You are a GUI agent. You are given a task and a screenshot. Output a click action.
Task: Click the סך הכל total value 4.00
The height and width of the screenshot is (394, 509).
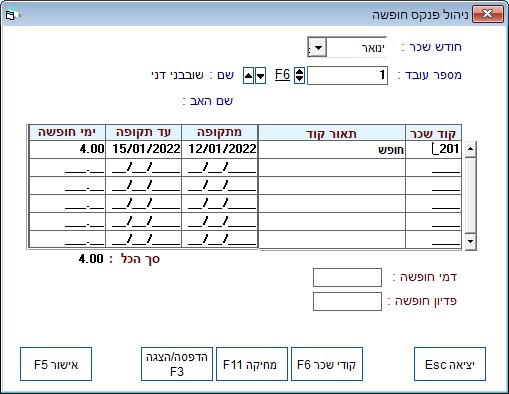coord(91,259)
